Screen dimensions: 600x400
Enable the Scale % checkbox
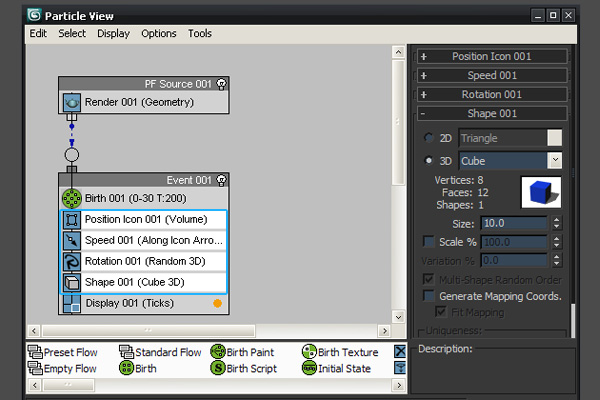429,242
